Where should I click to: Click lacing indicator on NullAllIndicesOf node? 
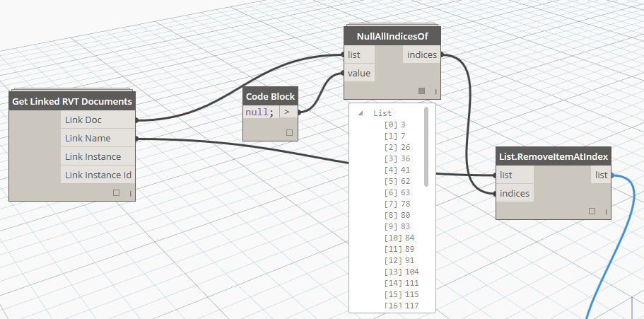435,91
